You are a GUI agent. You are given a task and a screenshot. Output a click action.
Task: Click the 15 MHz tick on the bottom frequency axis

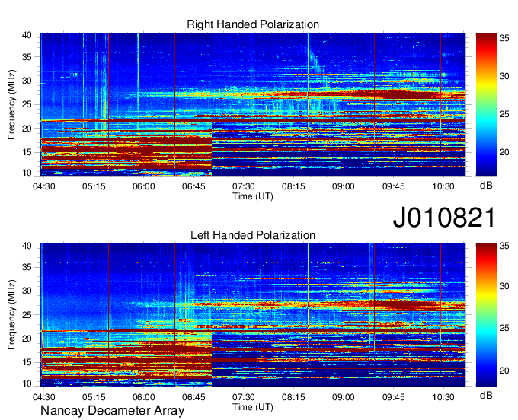click(x=27, y=362)
